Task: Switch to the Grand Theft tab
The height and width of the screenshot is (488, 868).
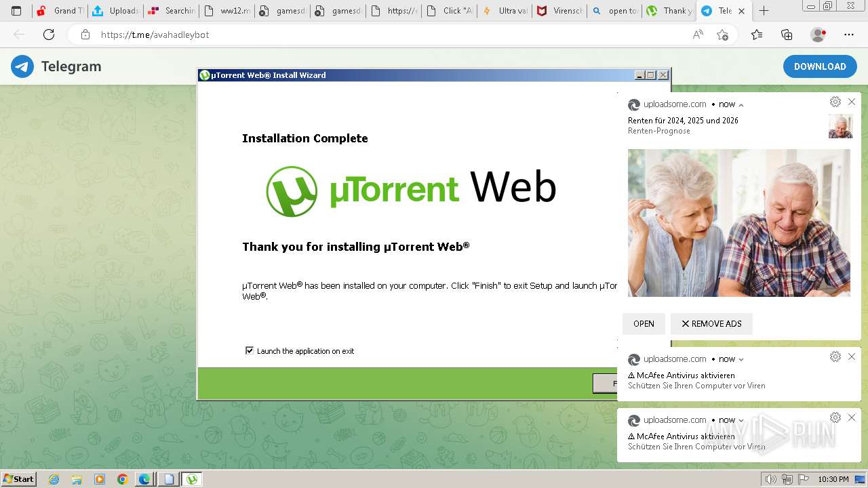Action: click(x=60, y=11)
